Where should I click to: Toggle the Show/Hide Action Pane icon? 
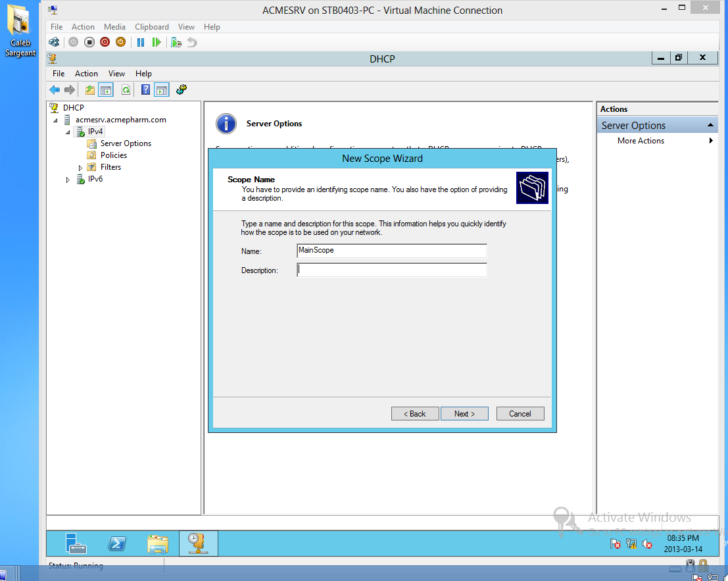pyautogui.click(x=162, y=89)
